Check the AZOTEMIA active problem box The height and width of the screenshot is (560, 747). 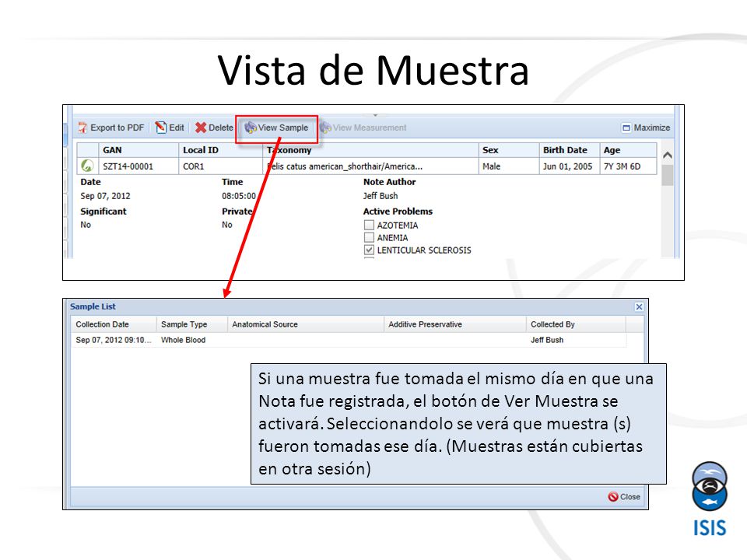click(369, 225)
